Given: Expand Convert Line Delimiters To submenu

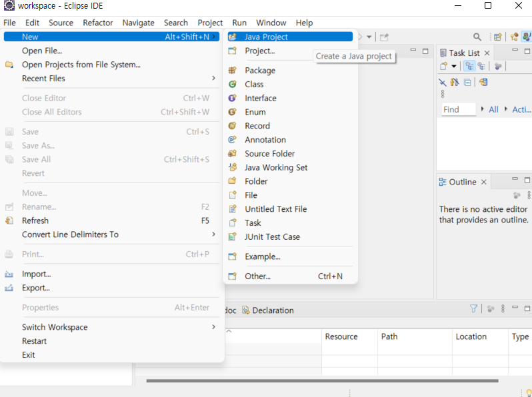Looking at the screenshot, I should tap(213, 234).
